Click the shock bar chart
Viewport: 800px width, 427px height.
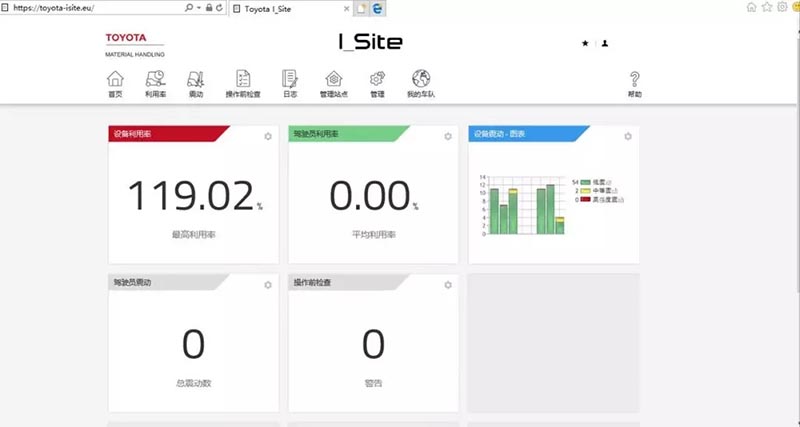pos(524,206)
